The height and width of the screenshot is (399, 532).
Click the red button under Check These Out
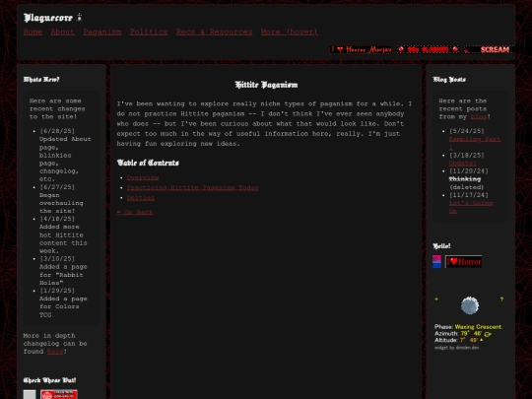coord(59,394)
